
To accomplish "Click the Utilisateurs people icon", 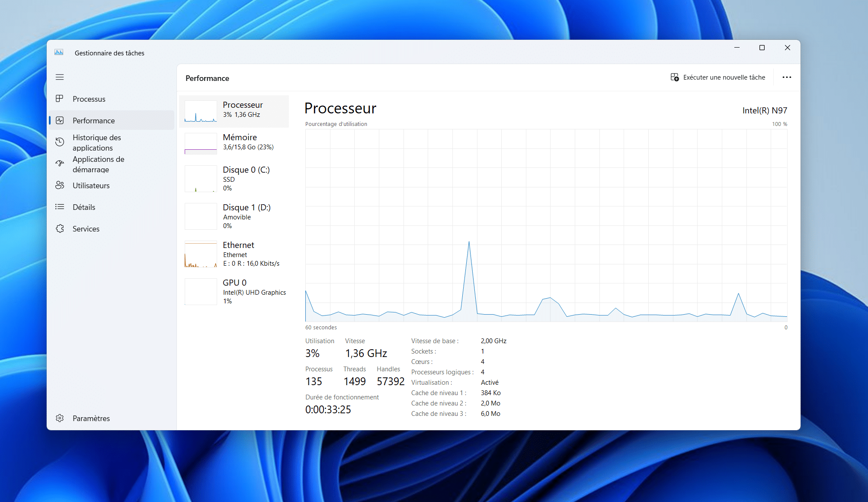I will click(x=60, y=185).
